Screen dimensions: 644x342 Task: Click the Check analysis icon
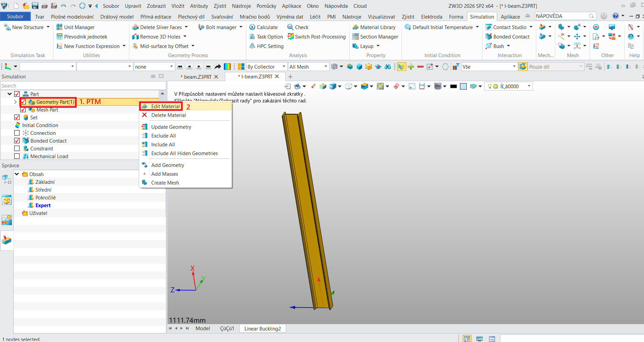(290, 27)
